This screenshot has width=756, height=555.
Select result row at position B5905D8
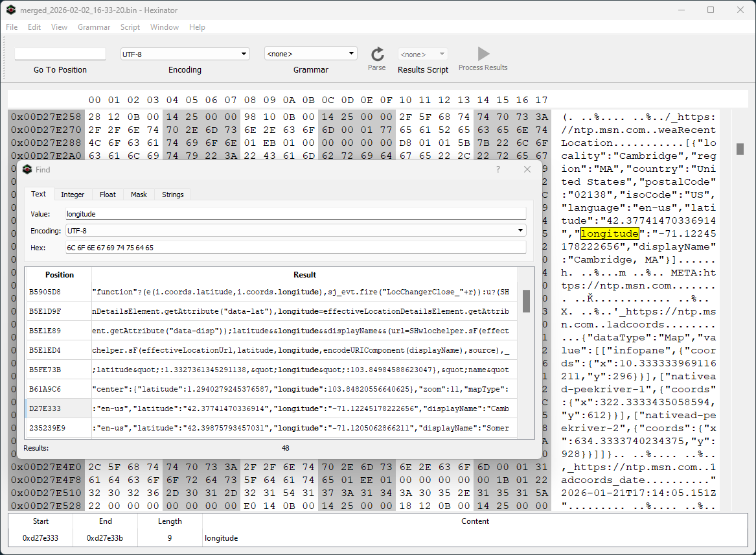point(271,292)
